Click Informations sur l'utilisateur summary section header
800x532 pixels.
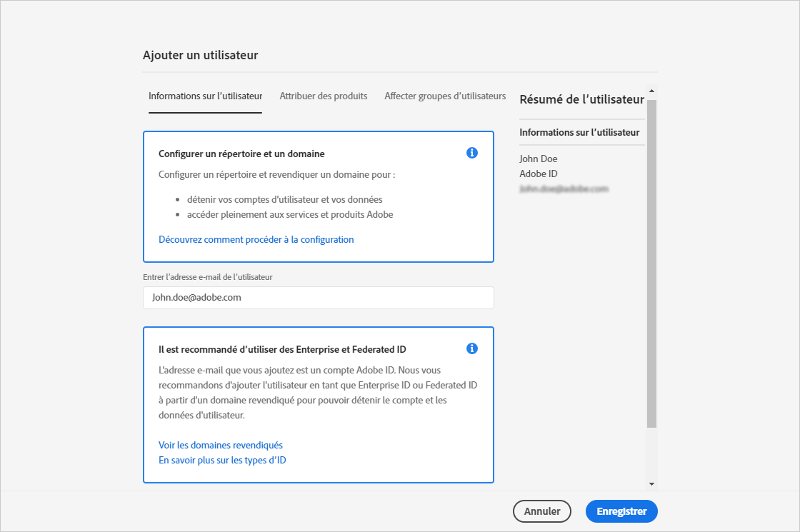[x=579, y=132]
